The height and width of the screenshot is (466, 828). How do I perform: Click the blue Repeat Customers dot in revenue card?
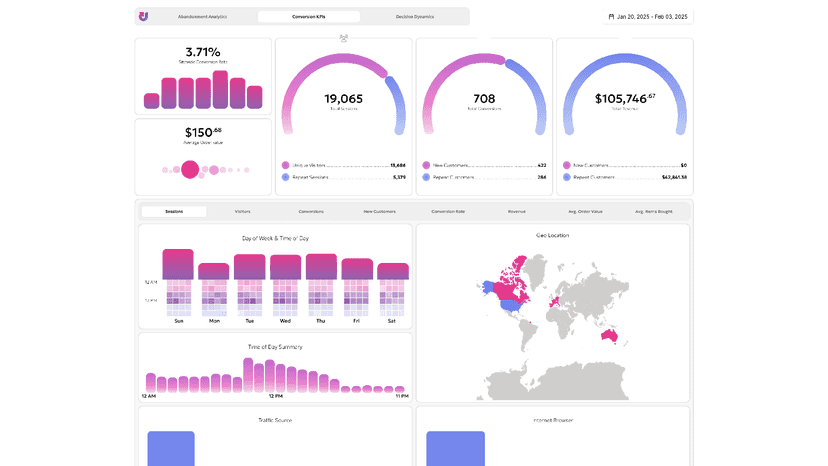click(567, 178)
